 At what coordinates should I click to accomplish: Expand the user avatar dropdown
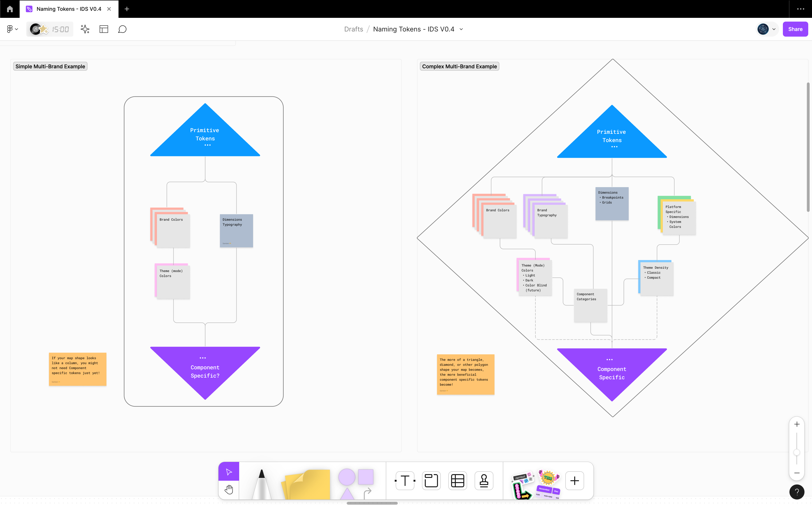[774, 29]
